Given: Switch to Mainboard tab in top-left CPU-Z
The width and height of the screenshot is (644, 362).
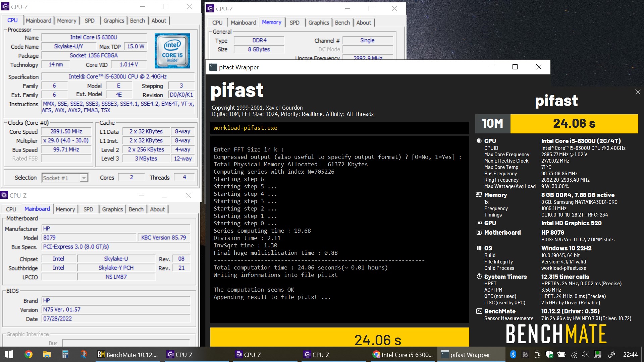Looking at the screenshot, I should (x=39, y=20).
